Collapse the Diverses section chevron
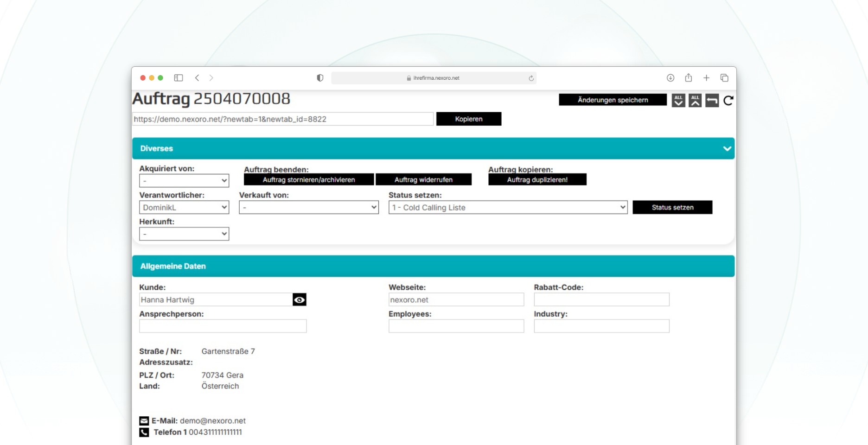Image resolution: width=868 pixels, height=445 pixels. (727, 149)
